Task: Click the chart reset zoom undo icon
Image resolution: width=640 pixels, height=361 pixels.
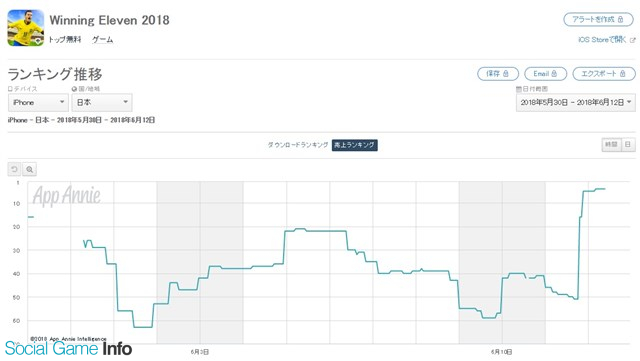Action: pyautogui.click(x=14, y=169)
